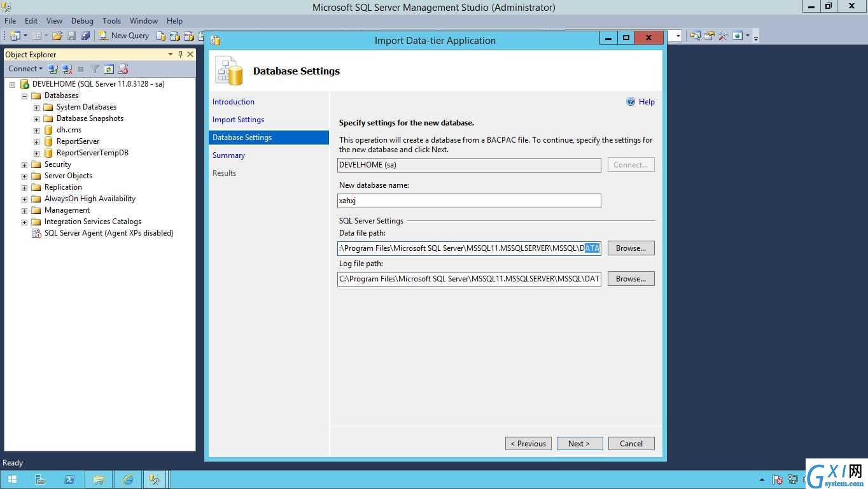
Task: Click the Toolbox wrench toolbar icon
Action: [723, 36]
